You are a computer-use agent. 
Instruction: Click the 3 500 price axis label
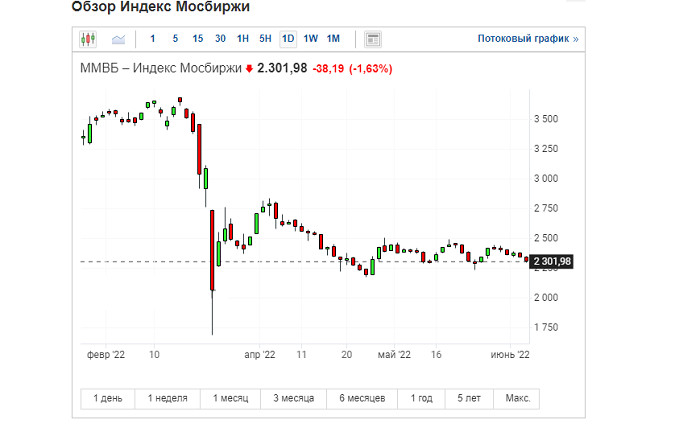[546, 119]
